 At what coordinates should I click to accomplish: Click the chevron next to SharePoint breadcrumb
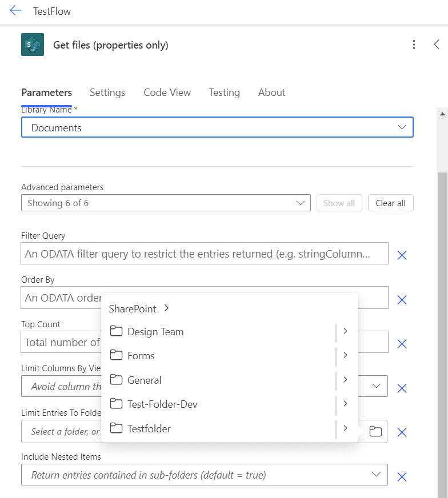tap(166, 308)
